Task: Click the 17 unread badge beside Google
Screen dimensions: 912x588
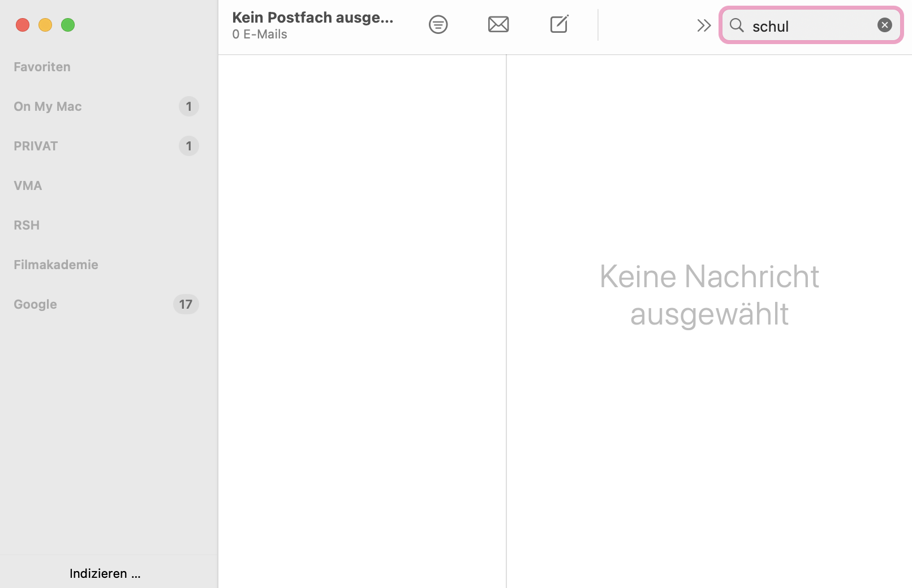Action: (186, 304)
